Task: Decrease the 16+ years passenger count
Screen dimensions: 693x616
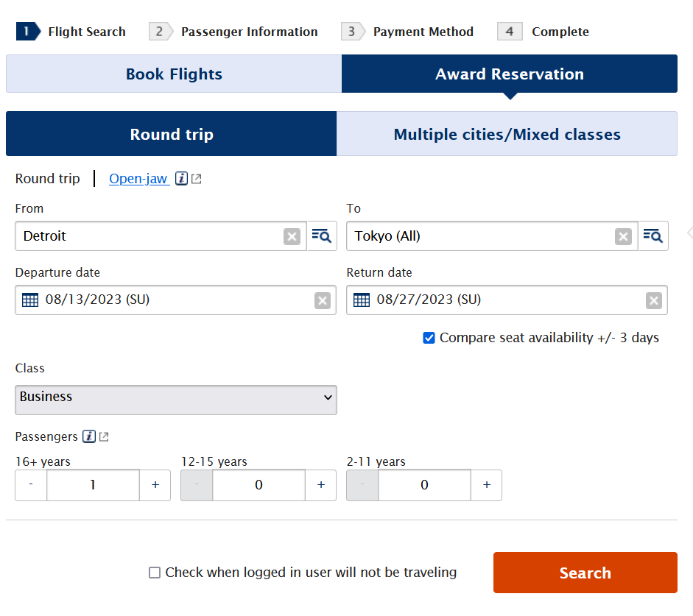Action: [31, 486]
